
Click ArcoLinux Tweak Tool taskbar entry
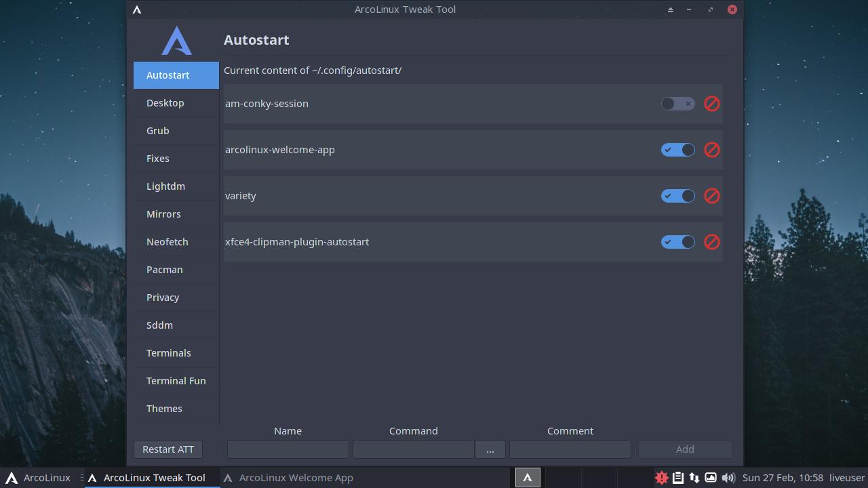(x=153, y=478)
